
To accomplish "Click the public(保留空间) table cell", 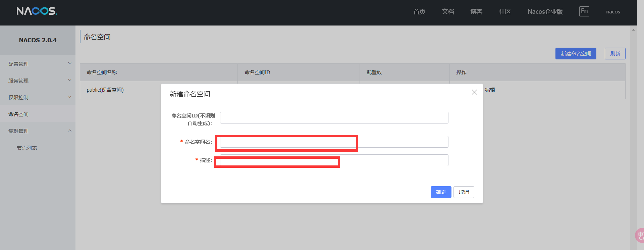I will [x=105, y=90].
